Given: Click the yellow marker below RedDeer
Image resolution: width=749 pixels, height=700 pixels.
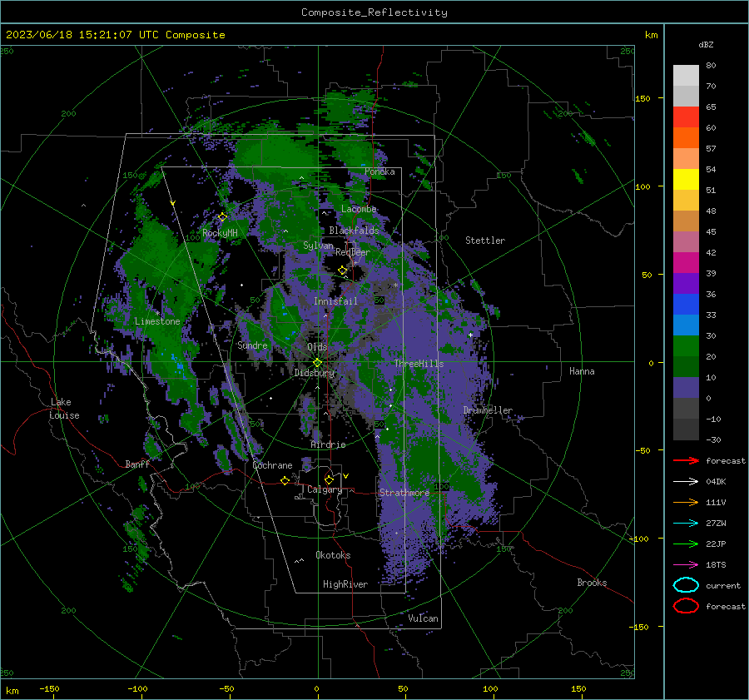Looking at the screenshot, I should pos(343,271).
